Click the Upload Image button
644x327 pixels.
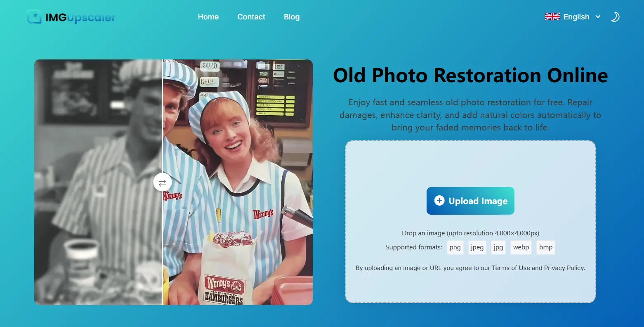pyautogui.click(x=470, y=201)
